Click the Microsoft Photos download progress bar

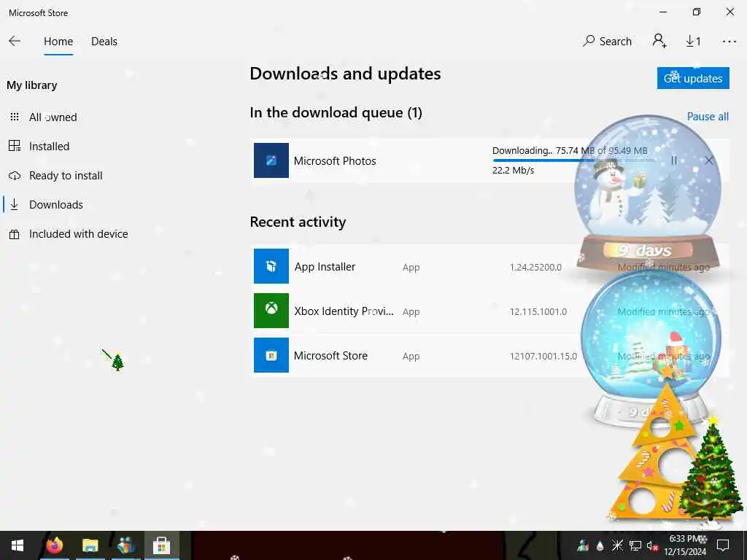click(x=573, y=160)
